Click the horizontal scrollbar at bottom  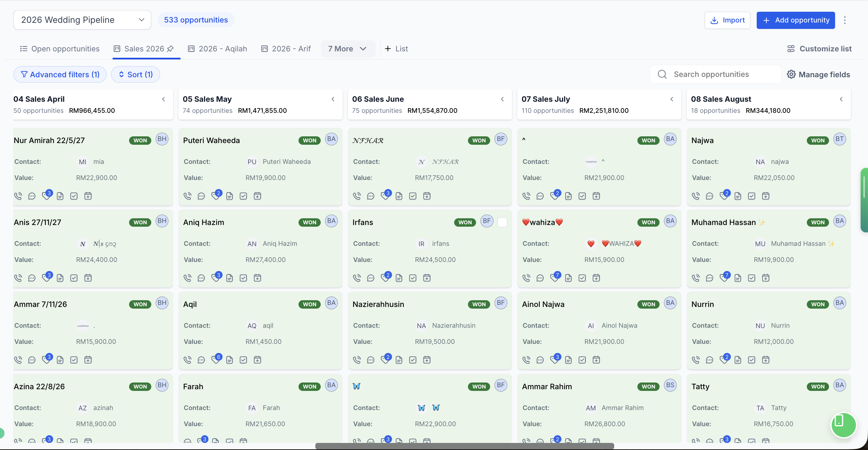tap(464, 446)
